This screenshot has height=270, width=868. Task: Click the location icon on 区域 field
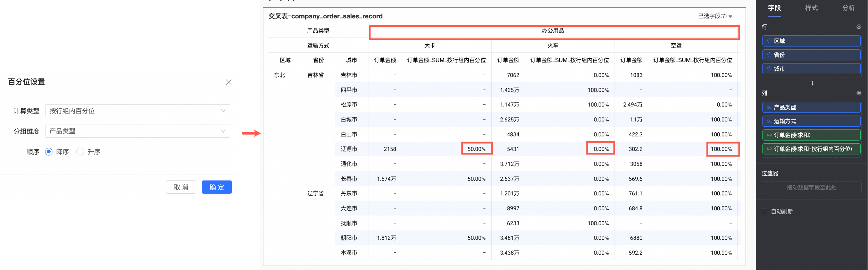point(769,41)
